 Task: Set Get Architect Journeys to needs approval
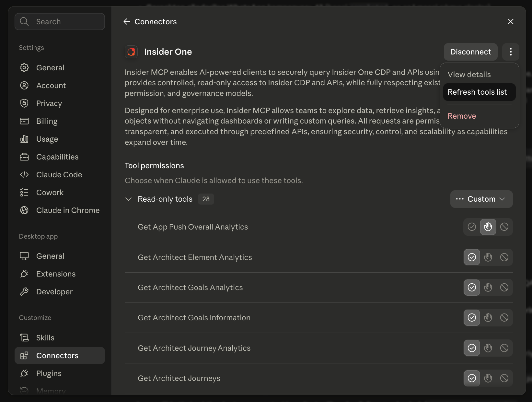488,378
